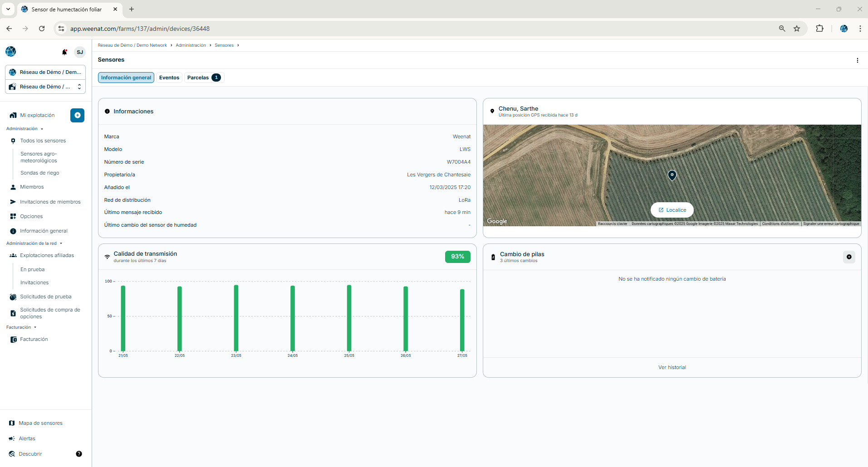Click the 24/05 transmission bar
The width and height of the screenshot is (868, 467).
point(293,318)
